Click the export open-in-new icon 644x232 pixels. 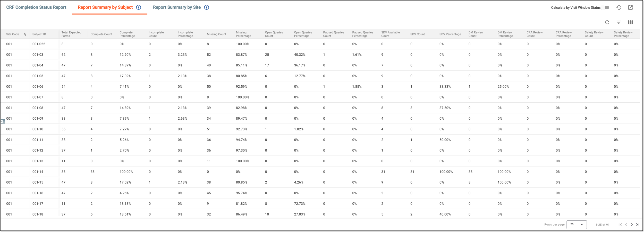pyautogui.click(x=630, y=7)
